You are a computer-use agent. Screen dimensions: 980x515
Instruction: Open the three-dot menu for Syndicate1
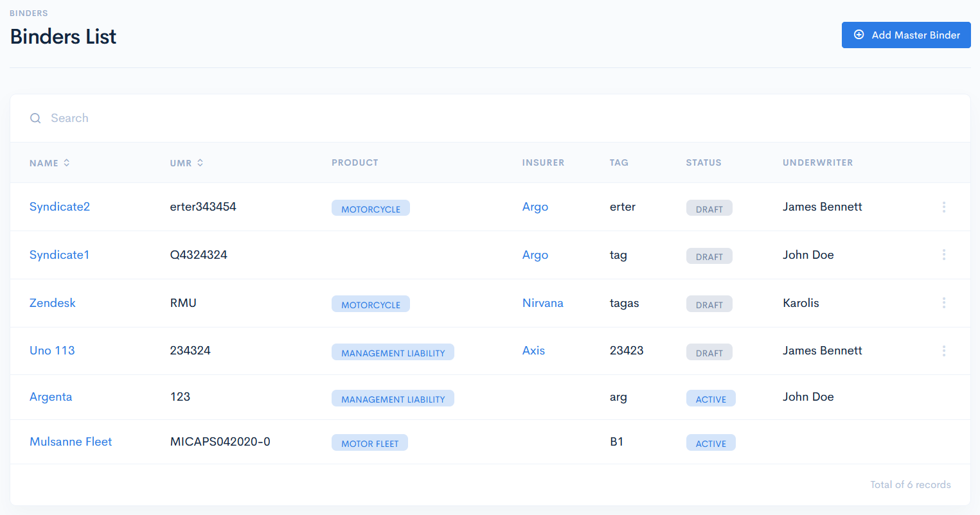[943, 255]
